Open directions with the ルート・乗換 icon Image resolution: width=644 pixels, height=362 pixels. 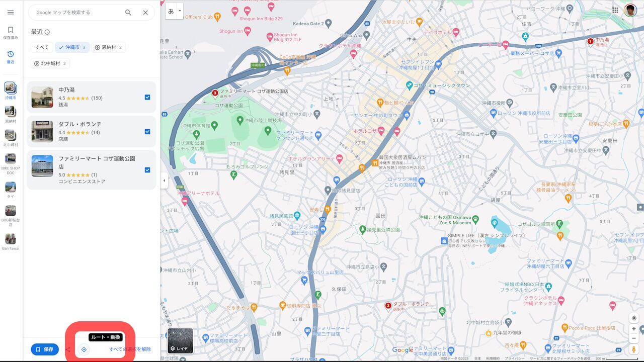[x=84, y=349]
